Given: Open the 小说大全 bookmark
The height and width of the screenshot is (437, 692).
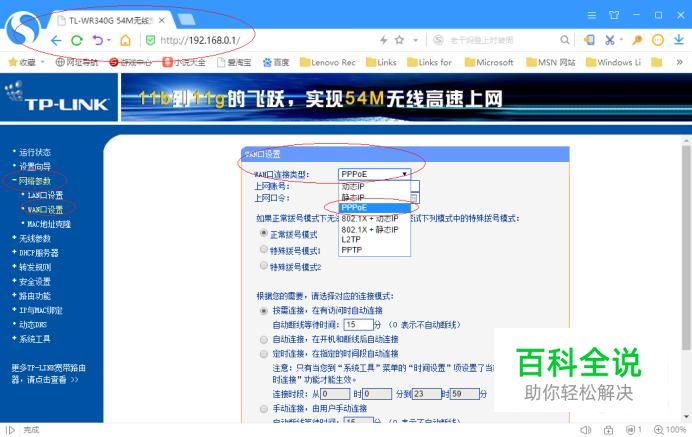Looking at the screenshot, I should click(x=184, y=62).
